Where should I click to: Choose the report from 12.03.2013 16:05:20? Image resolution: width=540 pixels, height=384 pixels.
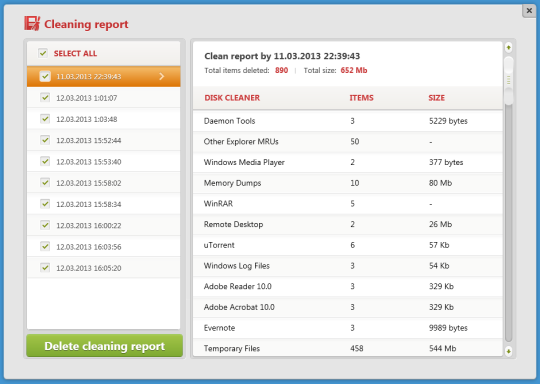click(104, 268)
